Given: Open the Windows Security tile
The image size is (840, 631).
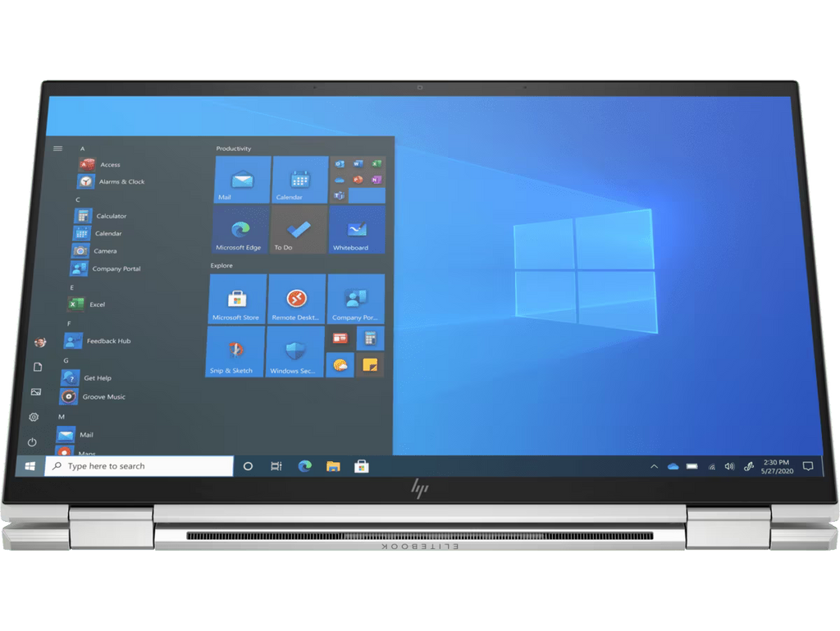Looking at the screenshot, I should click(x=295, y=352).
